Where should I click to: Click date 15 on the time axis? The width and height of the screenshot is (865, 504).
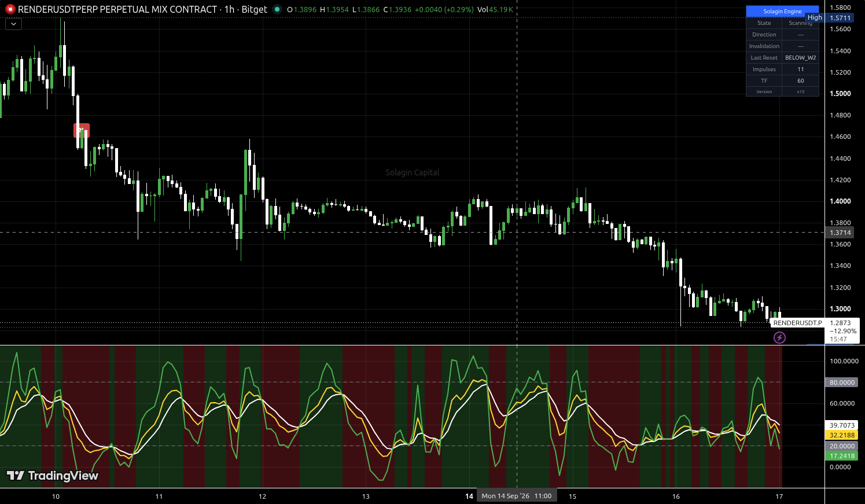pos(572,496)
